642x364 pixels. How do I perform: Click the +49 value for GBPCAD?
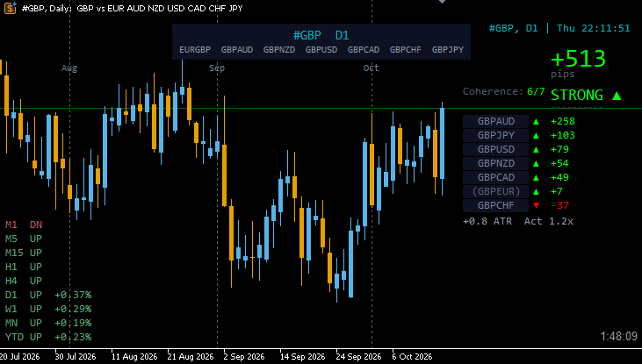click(x=559, y=177)
